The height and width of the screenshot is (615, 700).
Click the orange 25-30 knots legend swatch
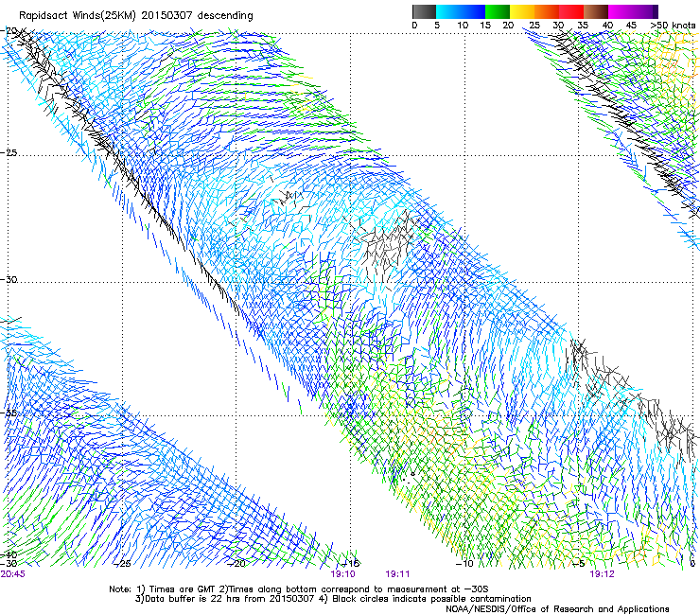click(x=547, y=11)
